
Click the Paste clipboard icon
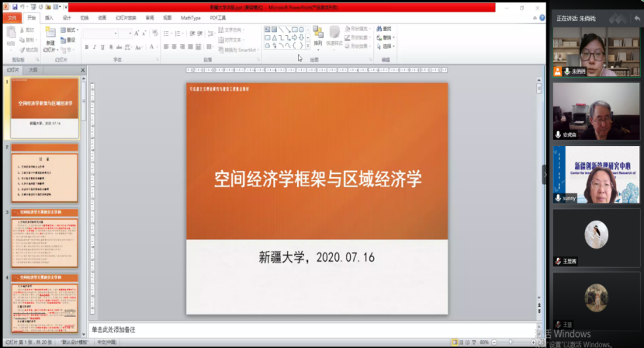point(11,33)
